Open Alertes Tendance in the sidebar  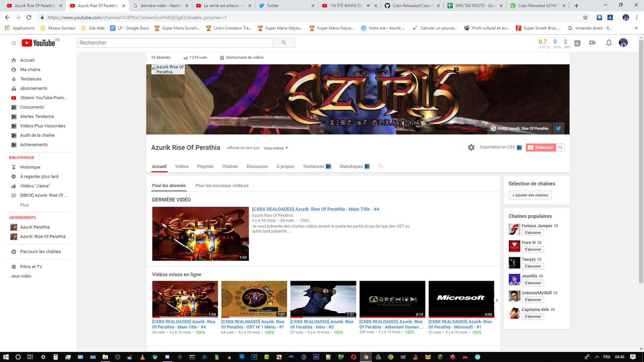pos(37,116)
